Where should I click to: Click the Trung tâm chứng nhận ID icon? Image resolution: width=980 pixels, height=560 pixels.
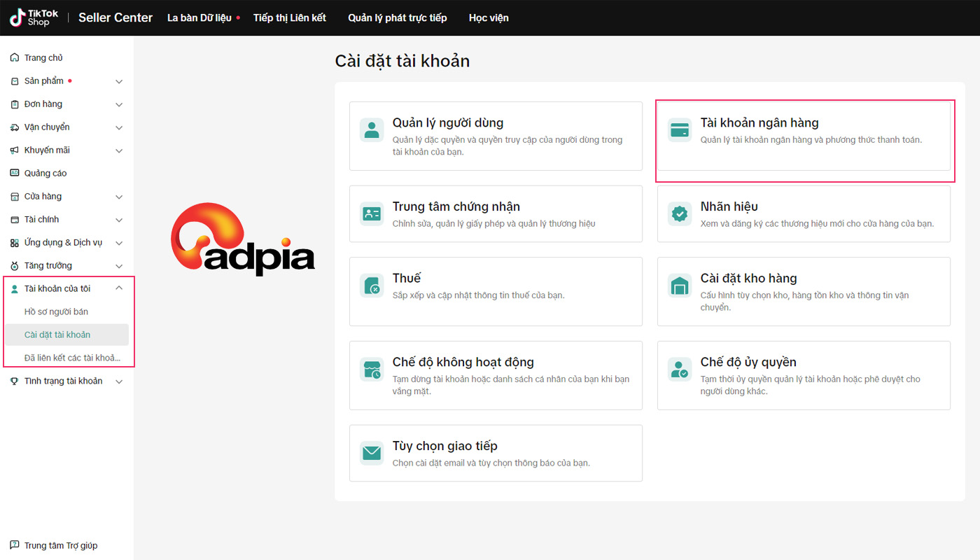tap(372, 213)
